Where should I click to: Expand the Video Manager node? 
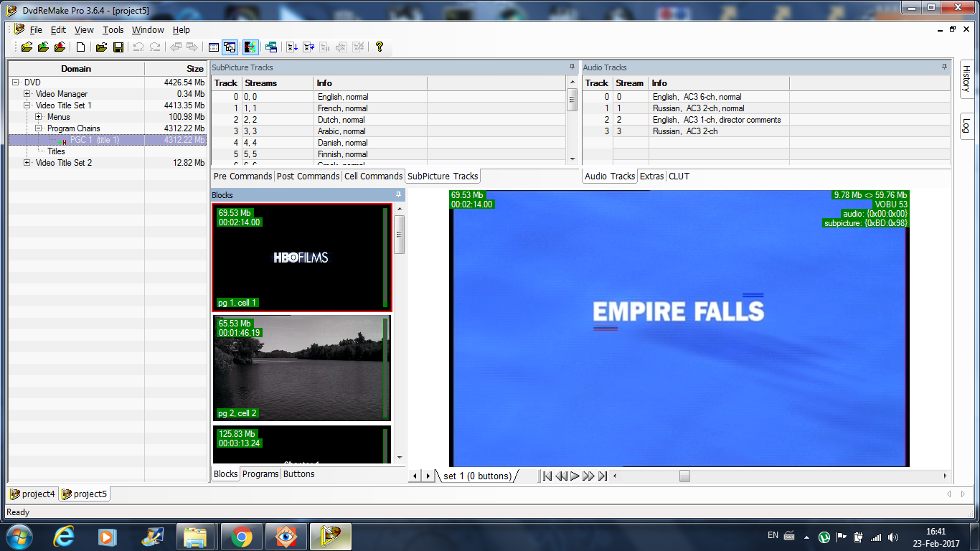pyautogui.click(x=27, y=94)
